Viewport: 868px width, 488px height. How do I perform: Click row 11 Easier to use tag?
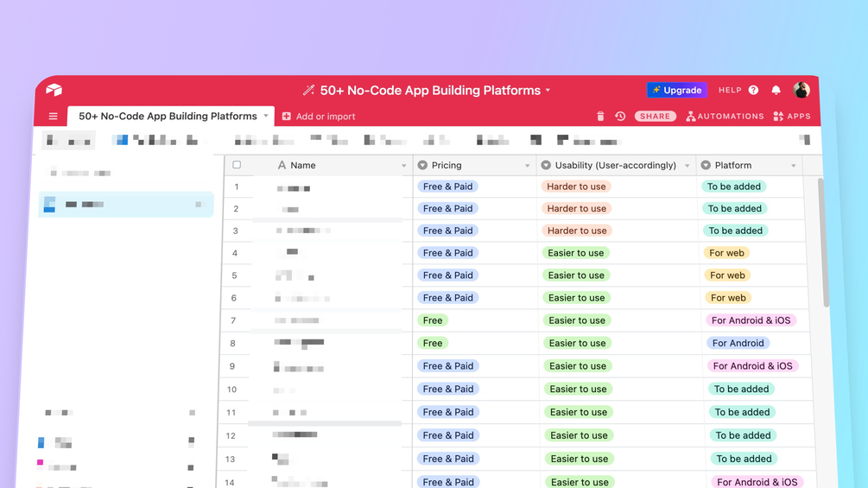[579, 412]
